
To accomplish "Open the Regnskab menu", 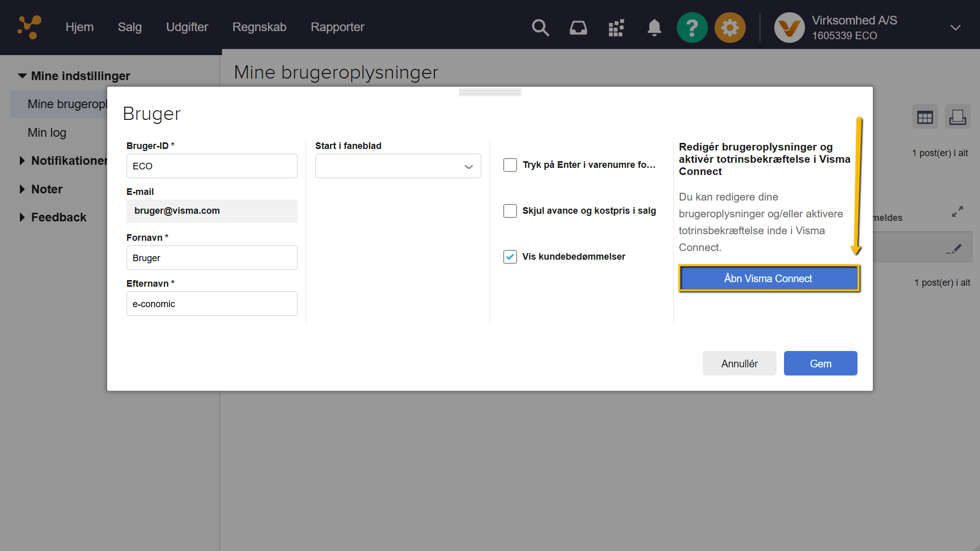I will coord(259,27).
